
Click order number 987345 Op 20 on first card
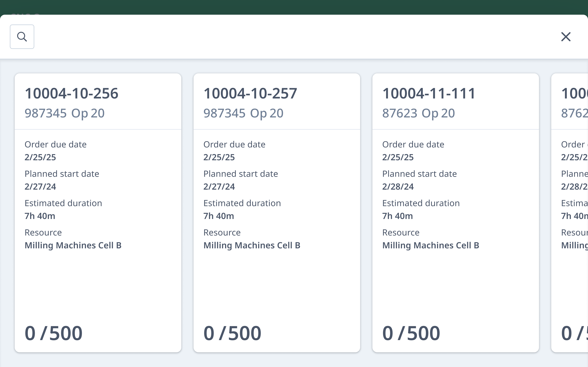65,113
